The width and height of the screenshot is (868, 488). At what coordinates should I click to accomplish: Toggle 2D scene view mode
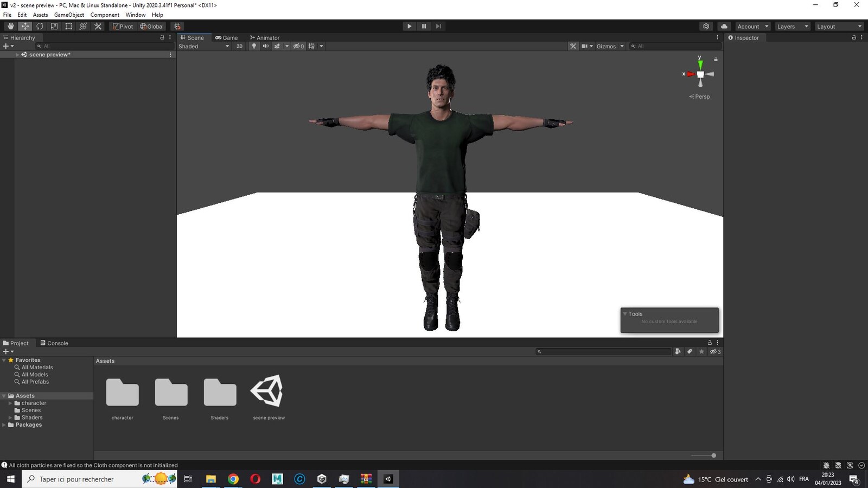(239, 46)
